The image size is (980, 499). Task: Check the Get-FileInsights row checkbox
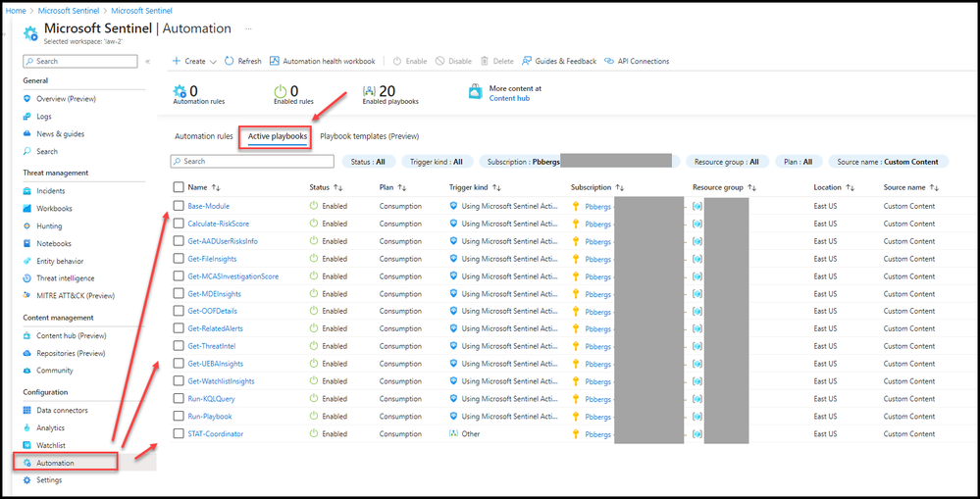point(179,259)
